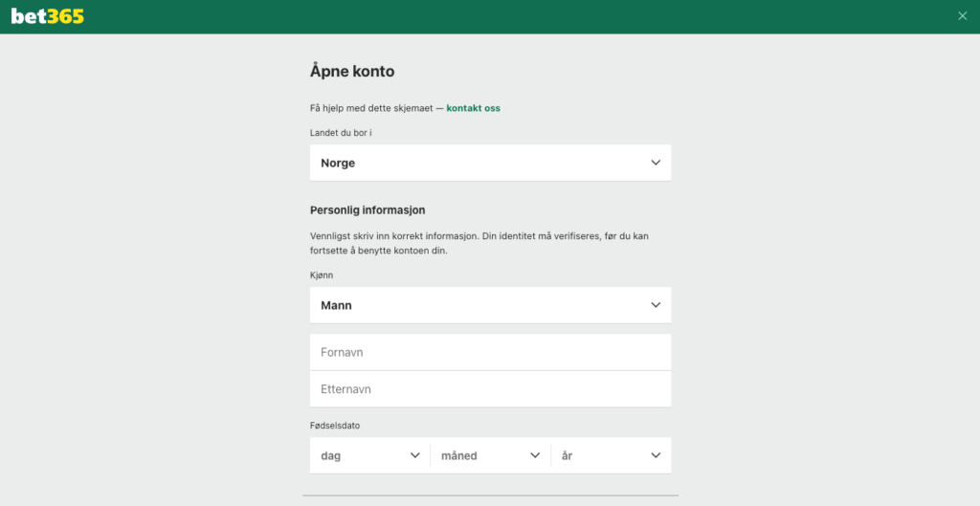Click the chevron arrow beside Mann
The height and width of the screenshot is (506, 980).
(x=656, y=305)
